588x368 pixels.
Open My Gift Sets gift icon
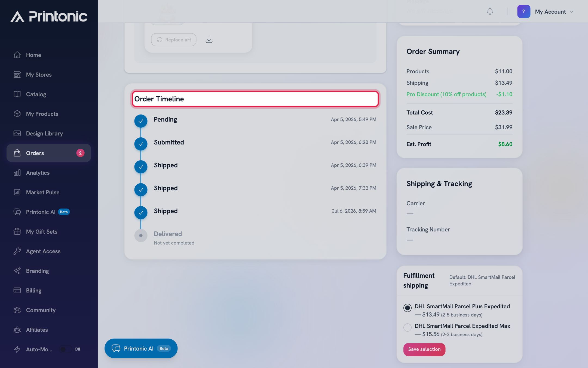coord(17,231)
